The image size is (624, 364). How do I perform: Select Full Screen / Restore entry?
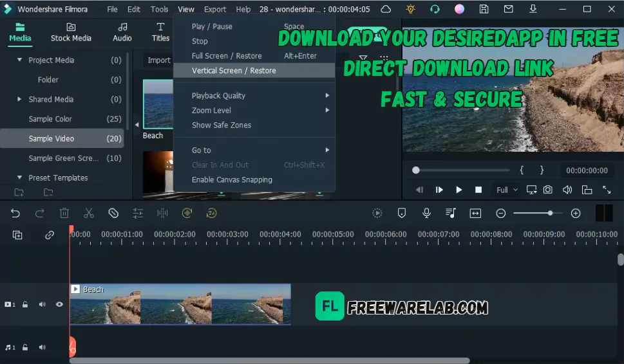254,56
